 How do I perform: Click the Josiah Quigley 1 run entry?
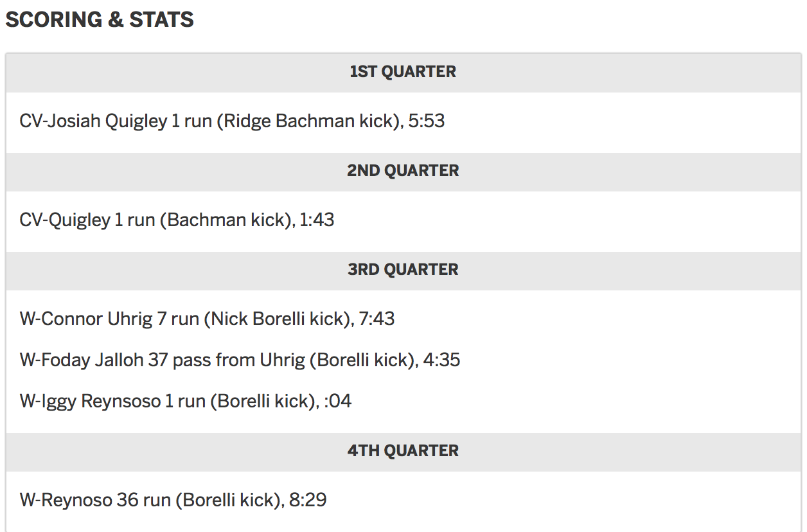pyautogui.click(x=232, y=121)
